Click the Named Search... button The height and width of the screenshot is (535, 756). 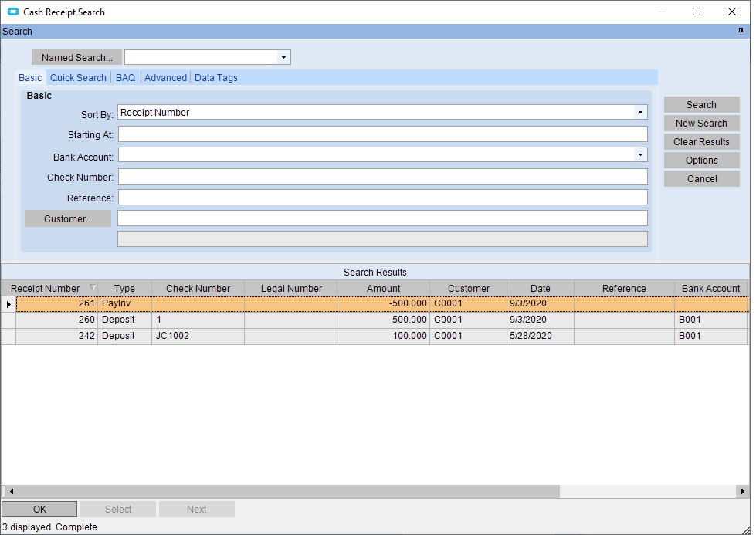tap(76, 57)
